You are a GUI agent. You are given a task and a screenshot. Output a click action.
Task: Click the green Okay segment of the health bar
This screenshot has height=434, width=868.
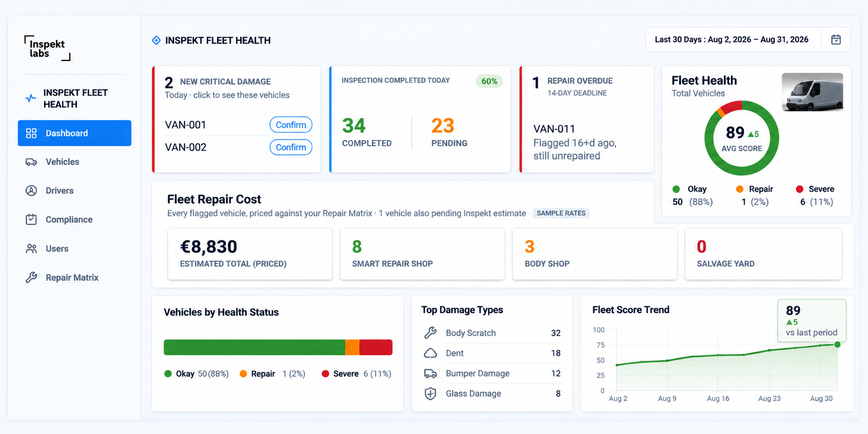(x=254, y=347)
